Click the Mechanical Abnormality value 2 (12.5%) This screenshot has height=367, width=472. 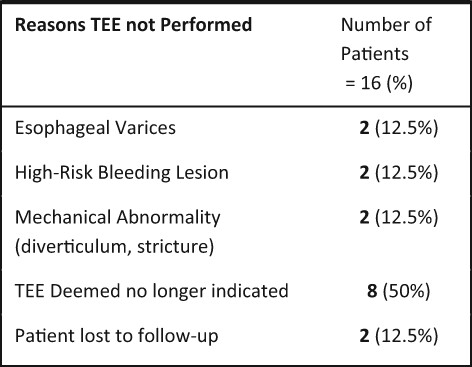(399, 217)
